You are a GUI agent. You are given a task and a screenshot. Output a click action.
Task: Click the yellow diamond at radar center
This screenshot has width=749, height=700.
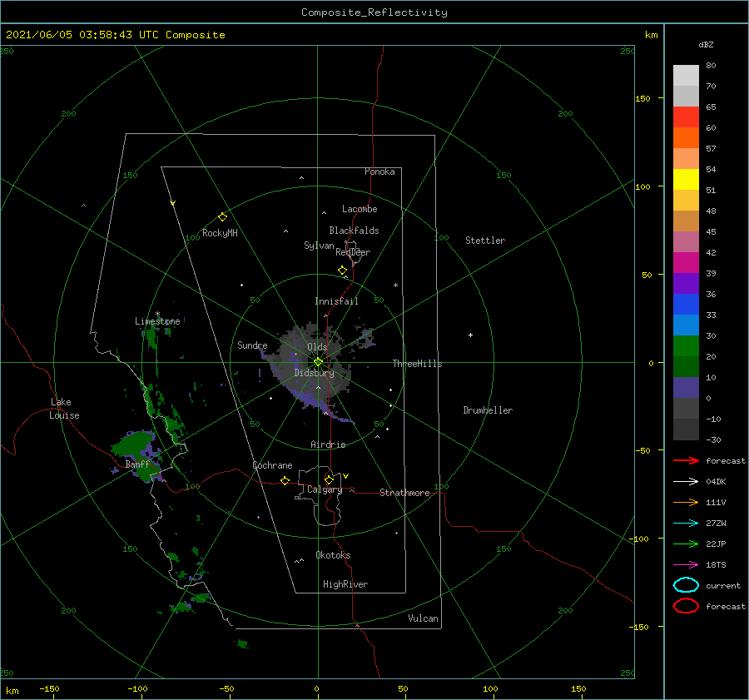pyautogui.click(x=318, y=362)
